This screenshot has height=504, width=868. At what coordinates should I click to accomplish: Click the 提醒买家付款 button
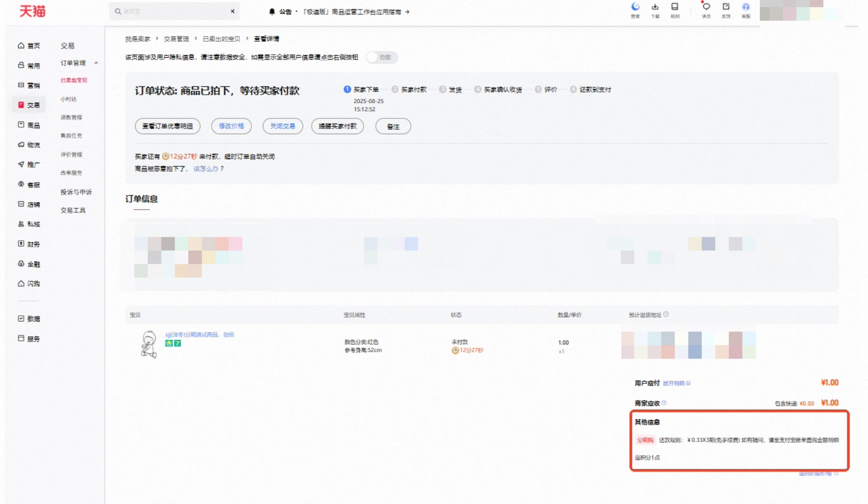(337, 126)
